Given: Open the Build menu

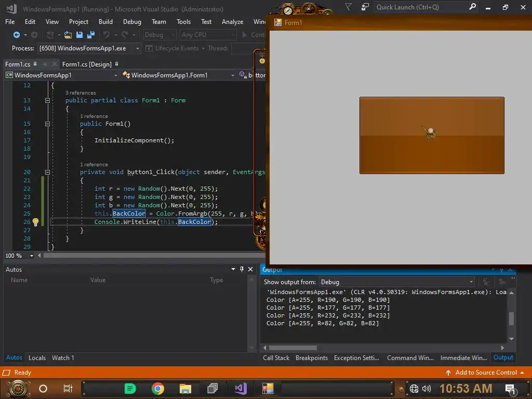Looking at the screenshot, I should point(105,21).
